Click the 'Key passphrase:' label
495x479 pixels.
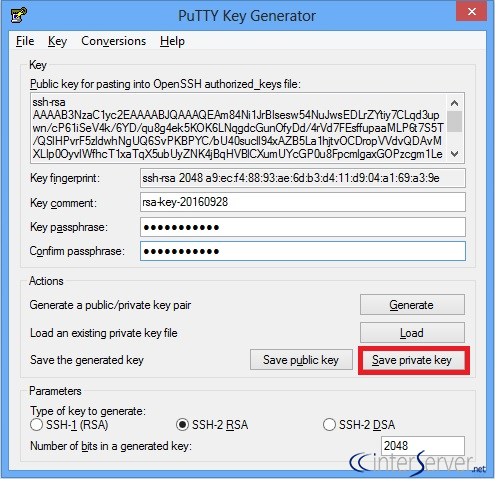click(x=69, y=227)
